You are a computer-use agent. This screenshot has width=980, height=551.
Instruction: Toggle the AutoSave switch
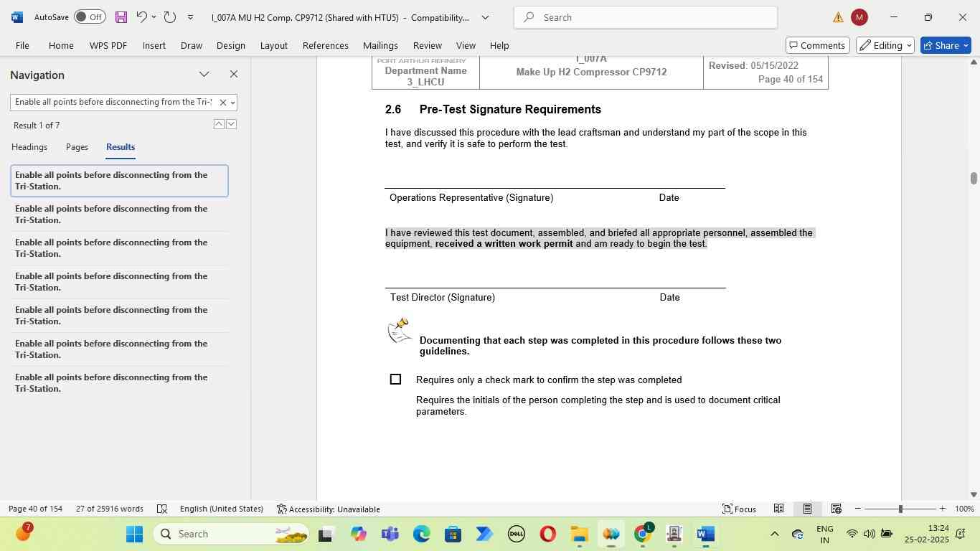tap(90, 17)
